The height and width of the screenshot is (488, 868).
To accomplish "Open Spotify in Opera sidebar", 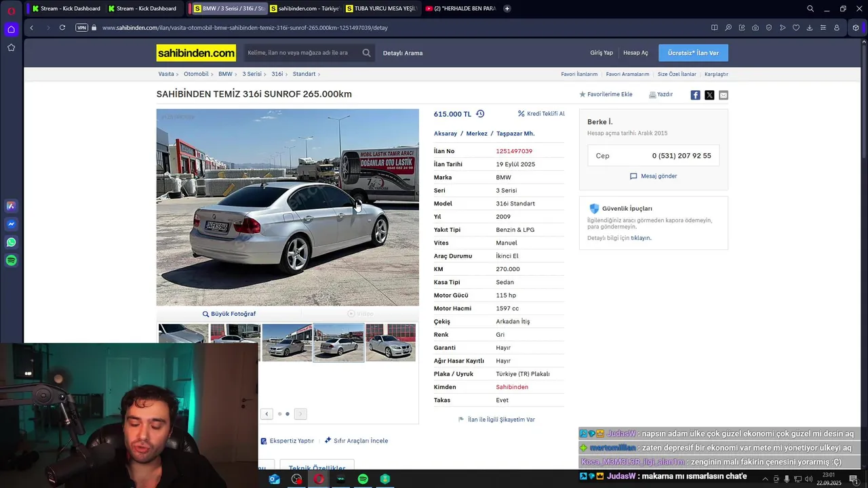I will pos(11,261).
